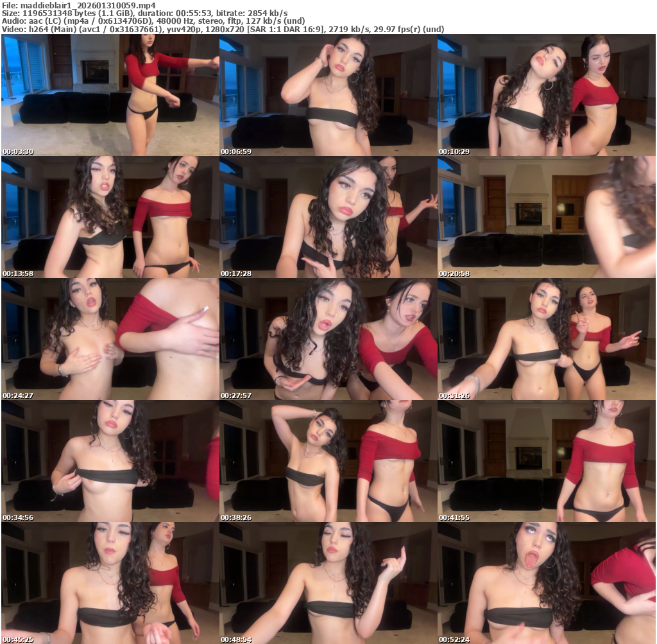The height and width of the screenshot is (644, 657).
Task: Select the Video h264 details line
Action: 223,29
